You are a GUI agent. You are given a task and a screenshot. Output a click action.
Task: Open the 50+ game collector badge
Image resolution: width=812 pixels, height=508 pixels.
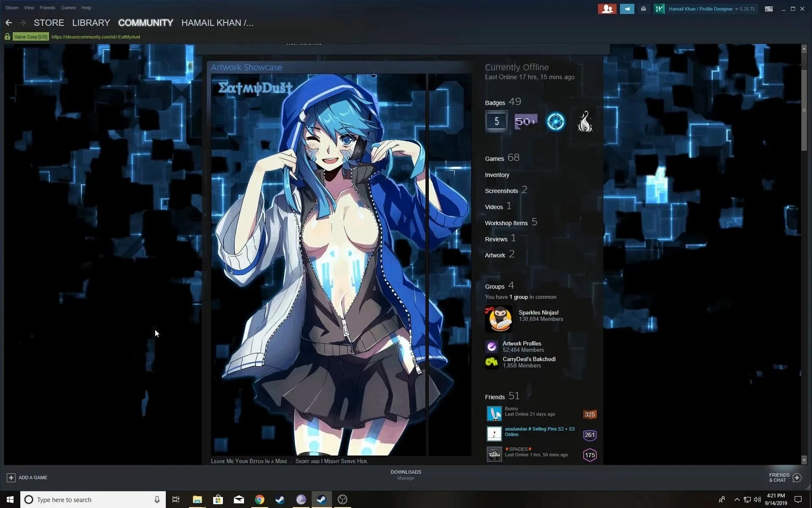point(526,122)
